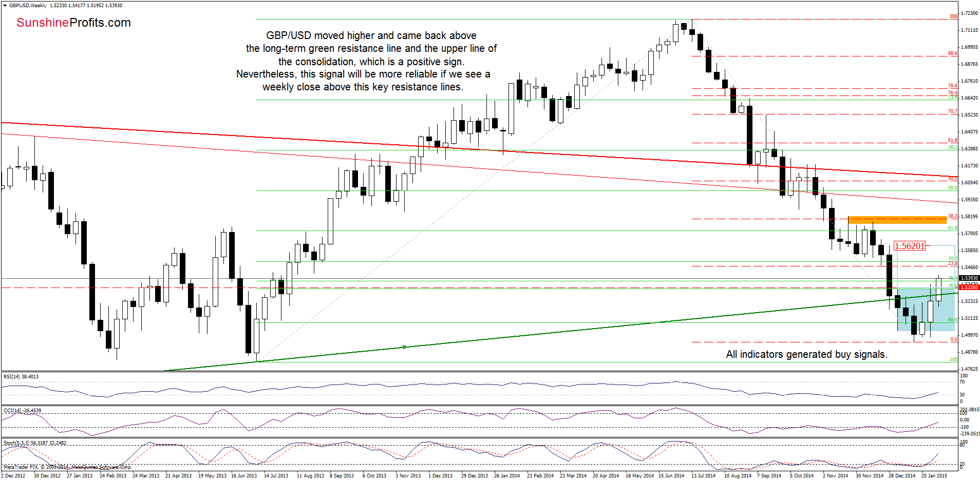
Task: Open the SunshineProfits.com logo link
Action: (x=73, y=23)
